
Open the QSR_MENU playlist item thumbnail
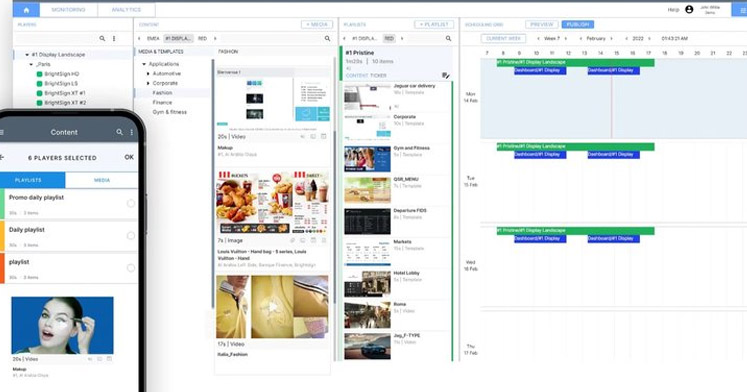click(367, 190)
